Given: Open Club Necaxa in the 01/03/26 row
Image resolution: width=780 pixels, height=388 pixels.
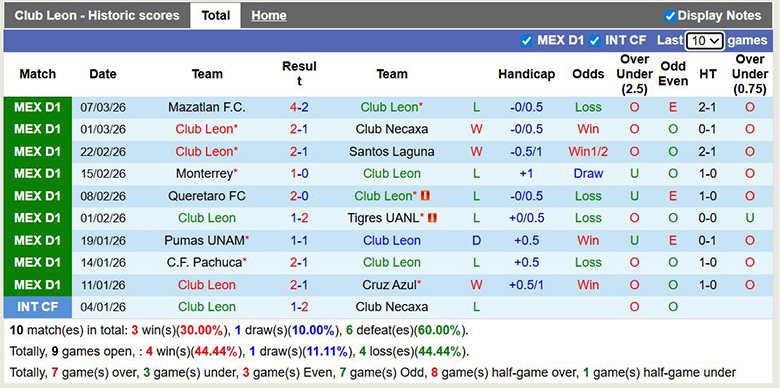Looking at the screenshot, I should click(x=391, y=129).
